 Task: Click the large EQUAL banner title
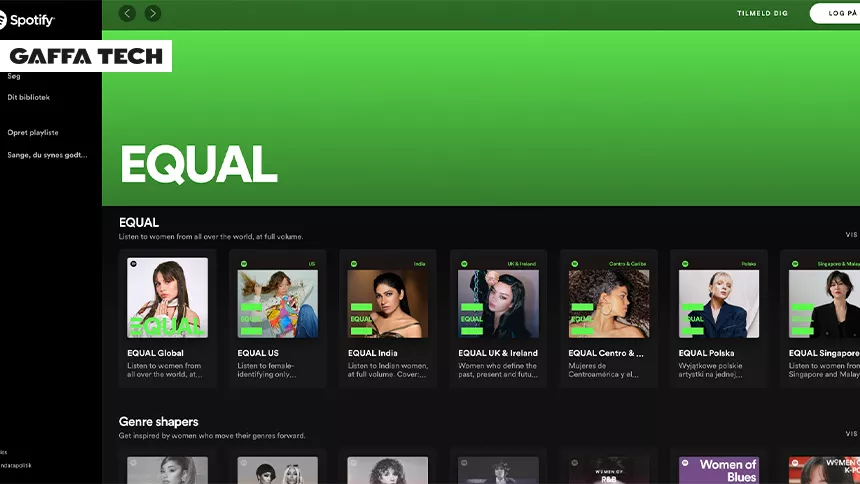199,164
